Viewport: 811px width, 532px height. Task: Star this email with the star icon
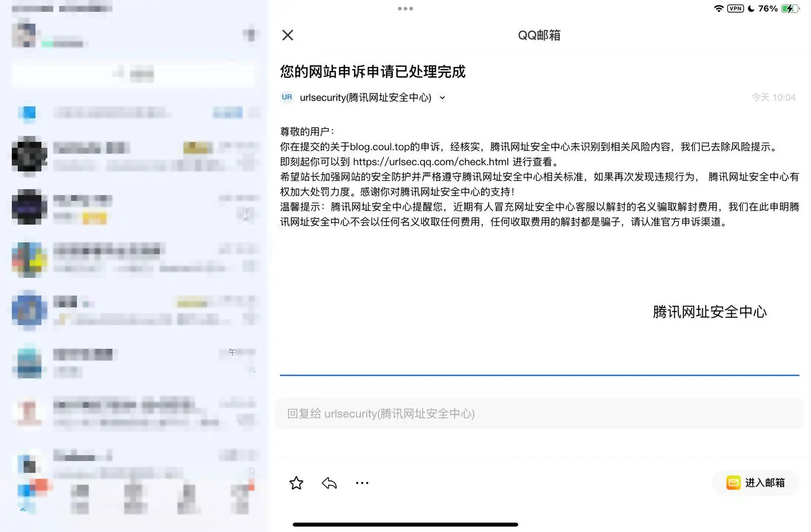click(296, 483)
